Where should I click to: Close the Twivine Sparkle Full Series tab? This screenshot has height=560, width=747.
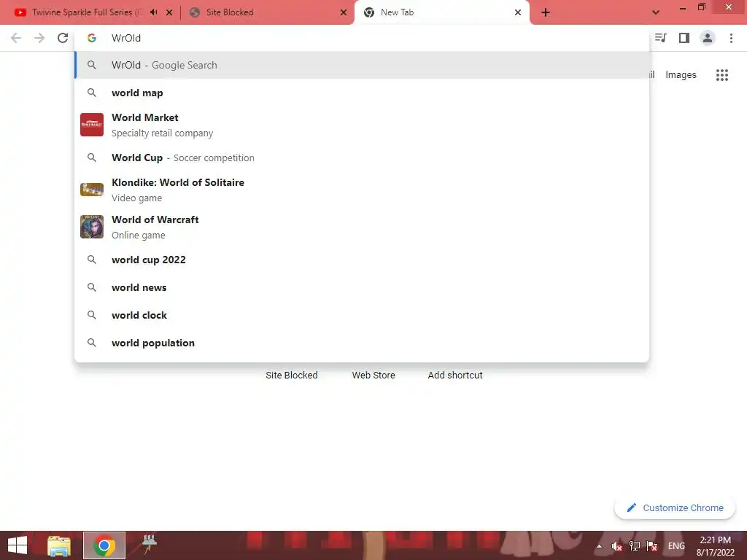tap(169, 12)
